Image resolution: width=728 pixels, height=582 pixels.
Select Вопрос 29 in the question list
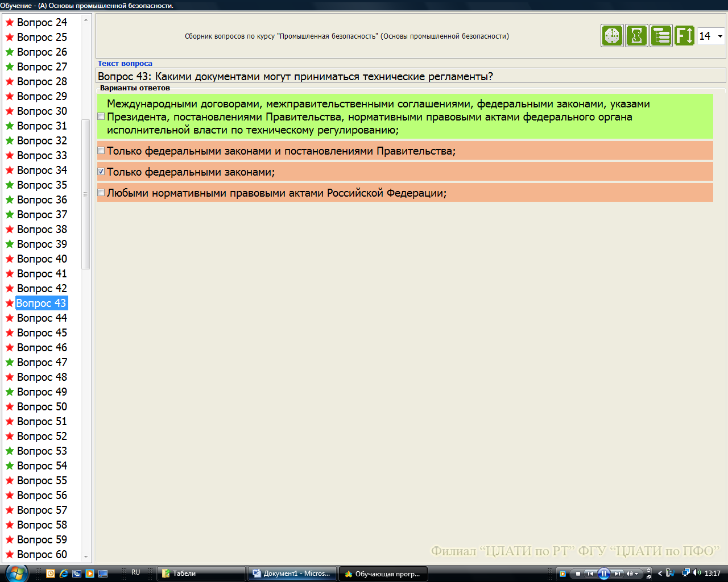(x=42, y=96)
